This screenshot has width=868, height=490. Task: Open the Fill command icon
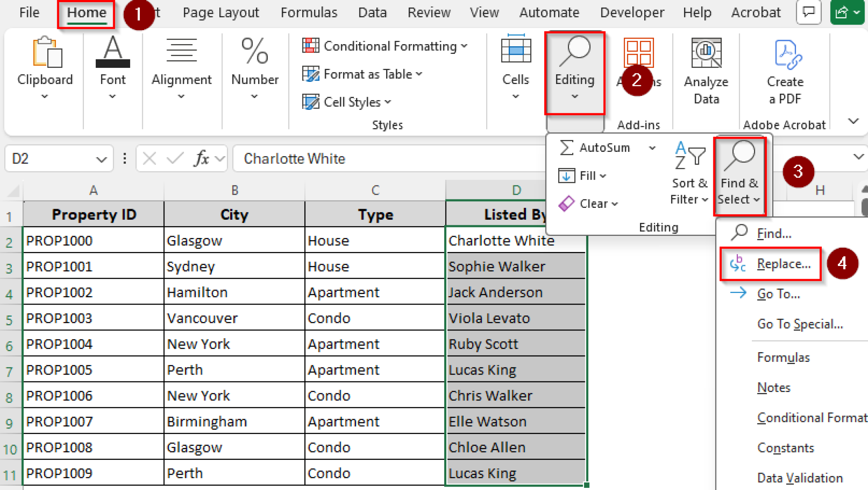pos(566,175)
